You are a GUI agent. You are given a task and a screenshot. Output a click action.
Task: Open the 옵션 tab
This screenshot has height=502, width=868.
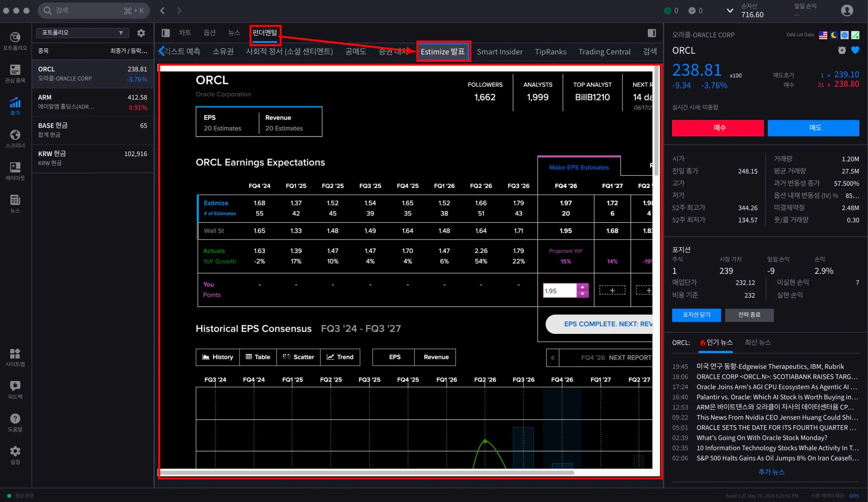pyautogui.click(x=209, y=33)
